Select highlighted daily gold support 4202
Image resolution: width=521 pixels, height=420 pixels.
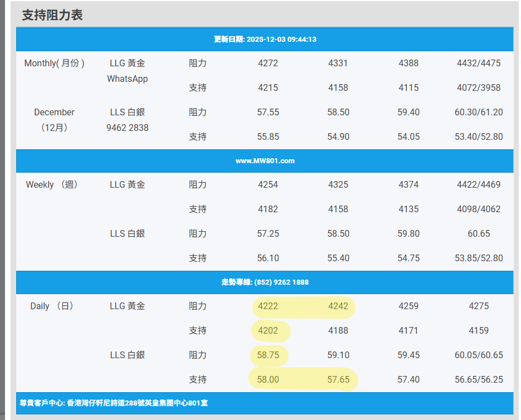(268, 331)
